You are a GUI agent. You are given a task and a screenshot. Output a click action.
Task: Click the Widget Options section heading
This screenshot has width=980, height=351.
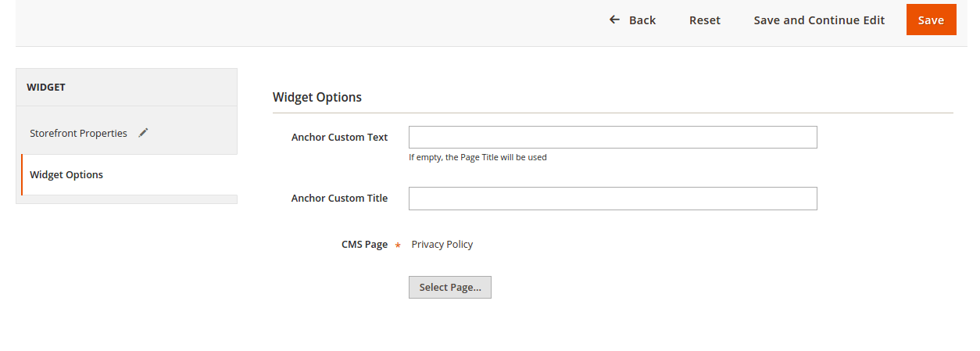[317, 97]
